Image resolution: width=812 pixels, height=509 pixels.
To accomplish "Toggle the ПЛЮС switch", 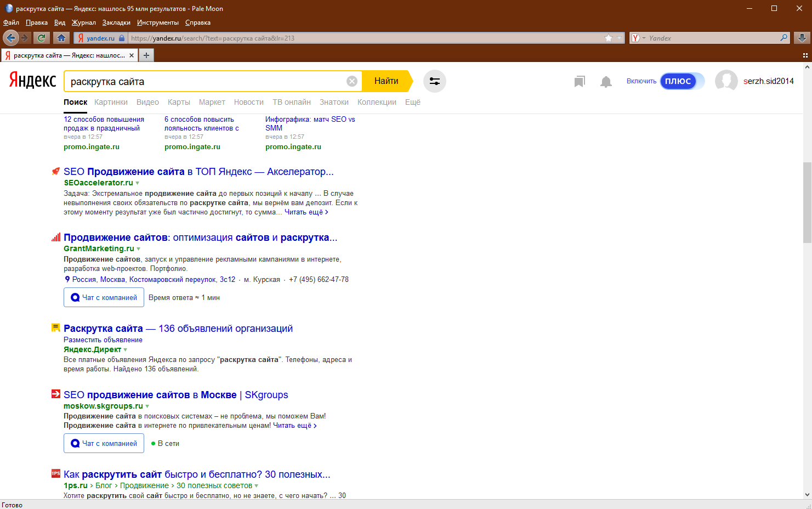I will tap(682, 81).
